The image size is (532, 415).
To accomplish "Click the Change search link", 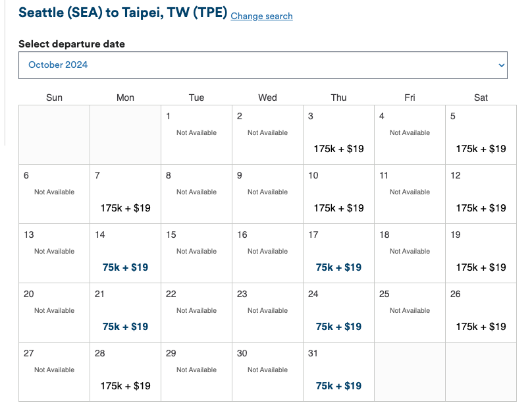I will coord(261,16).
